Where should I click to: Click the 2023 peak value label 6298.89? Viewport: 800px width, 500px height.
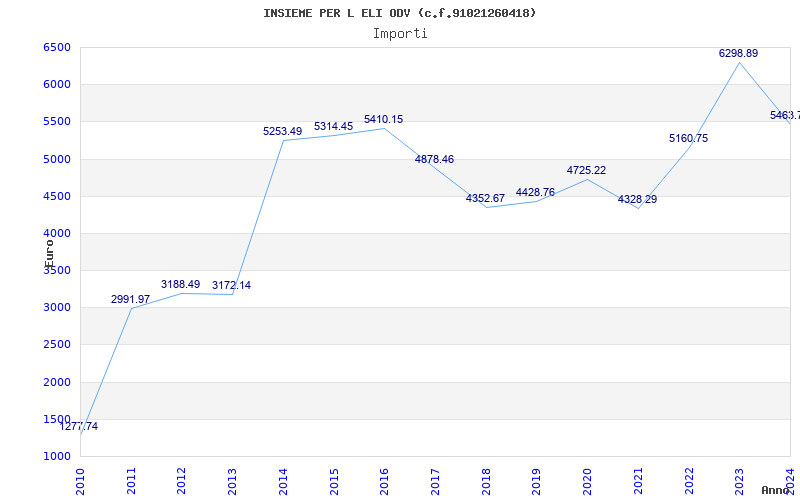tap(738, 53)
